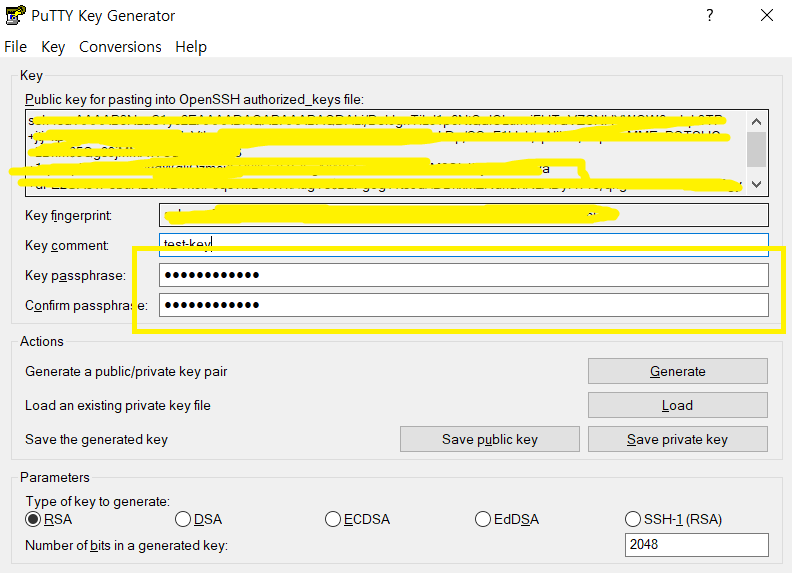The height and width of the screenshot is (573, 792).
Task: Click the Key fingerprint field
Action: pos(464,215)
